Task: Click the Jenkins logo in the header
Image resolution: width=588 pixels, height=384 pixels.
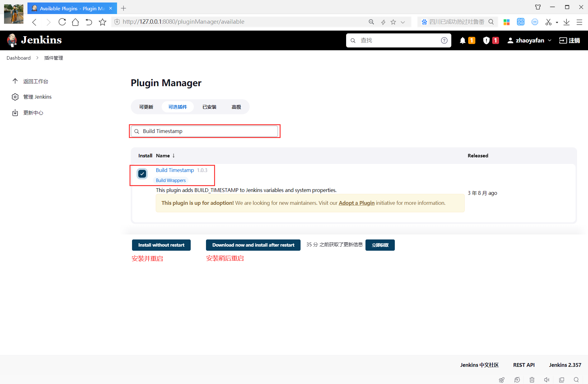Action: pyautogui.click(x=34, y=40)
